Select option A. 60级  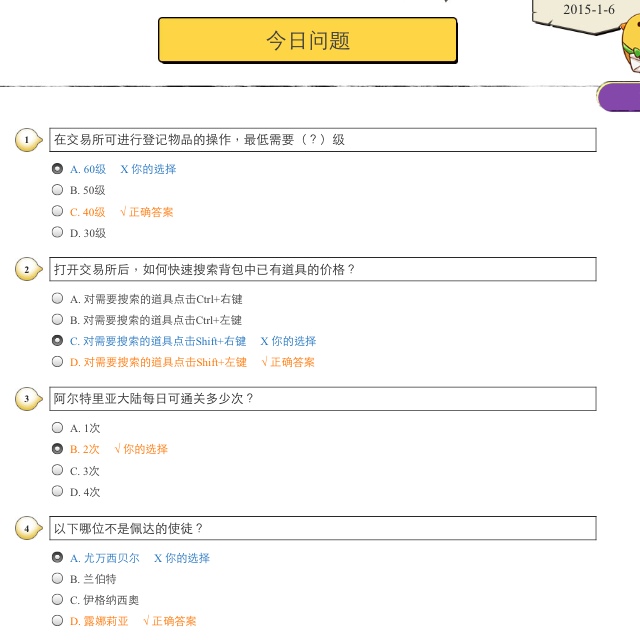point(57,169)
